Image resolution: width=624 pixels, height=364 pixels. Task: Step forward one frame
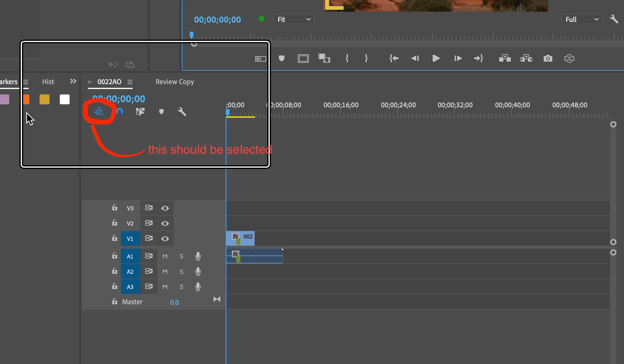point(458,58)
